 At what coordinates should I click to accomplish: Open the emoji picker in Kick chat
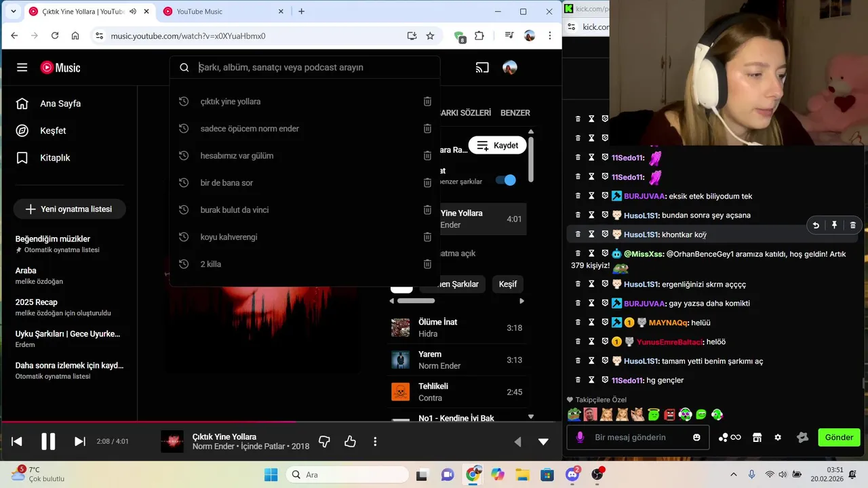click(696, 438)
